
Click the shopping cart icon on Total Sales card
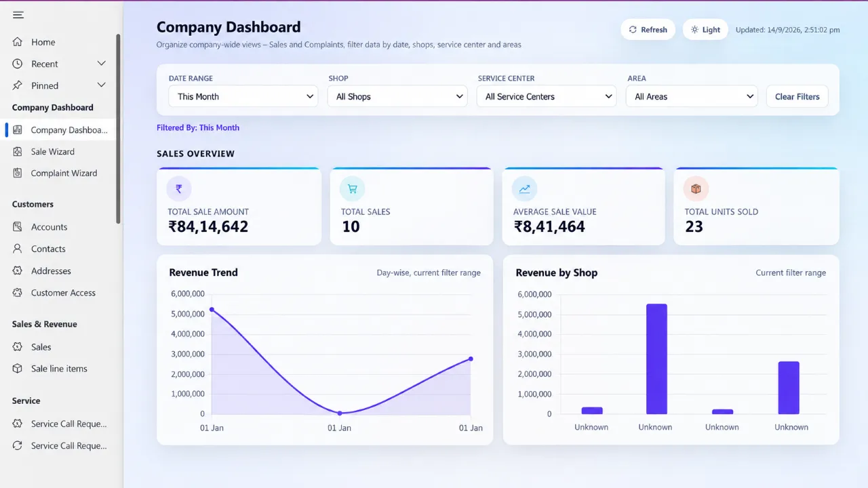click(x=352, y=189)
